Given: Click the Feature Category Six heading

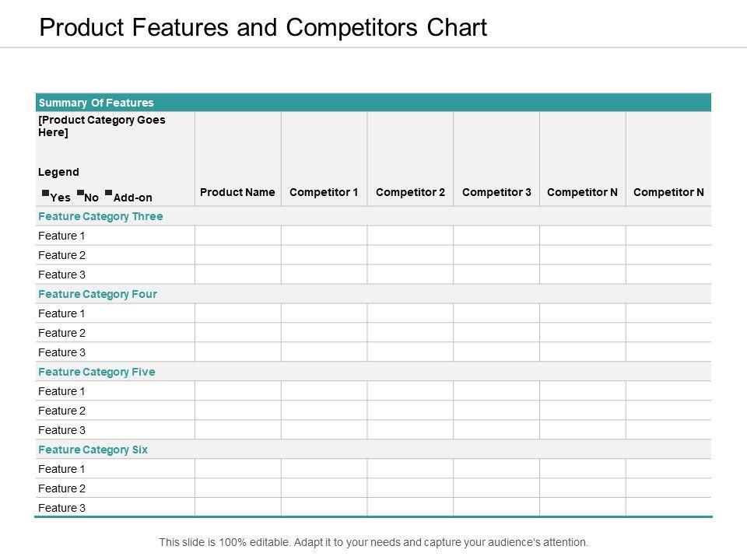Looking at the screenshot, I should click(x=93, y=450).
